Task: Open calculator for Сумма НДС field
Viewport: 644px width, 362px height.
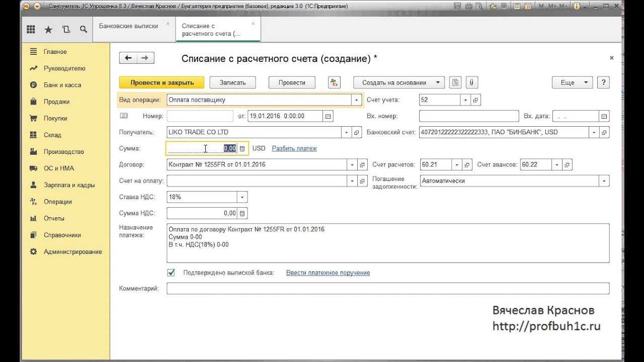Action: [242, 213]
